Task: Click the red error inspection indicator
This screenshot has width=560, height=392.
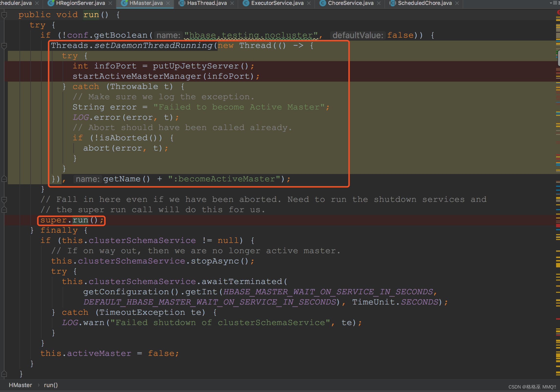Action: click(558, 12)
